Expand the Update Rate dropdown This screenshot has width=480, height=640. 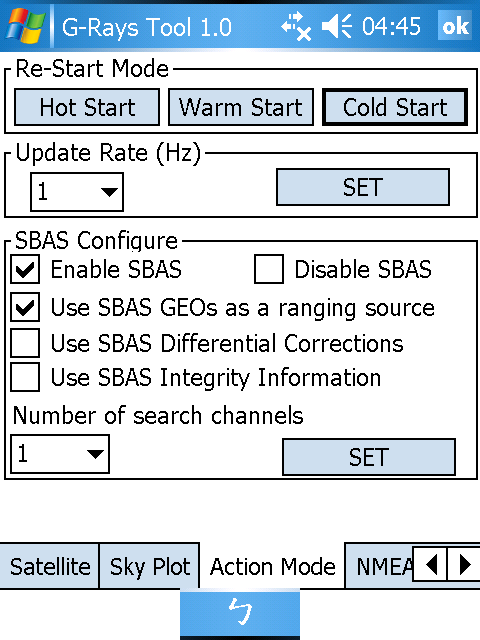tap(77, 192)
